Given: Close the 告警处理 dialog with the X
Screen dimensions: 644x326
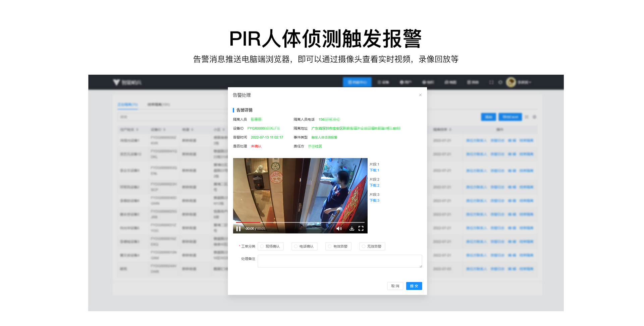Looking at the screenshot, I should (420, 95).
